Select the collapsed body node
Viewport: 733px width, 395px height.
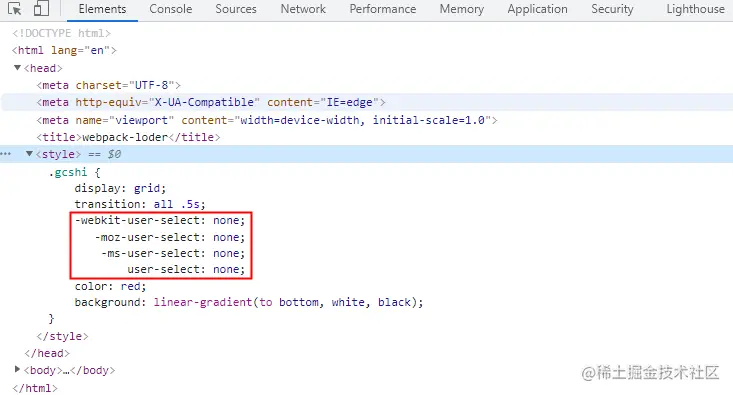pos(69,370)
